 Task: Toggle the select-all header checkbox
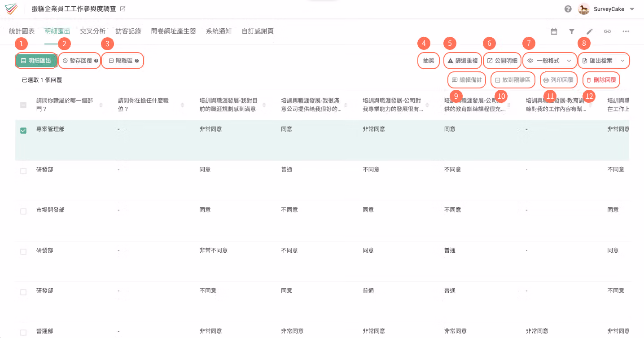23,105
